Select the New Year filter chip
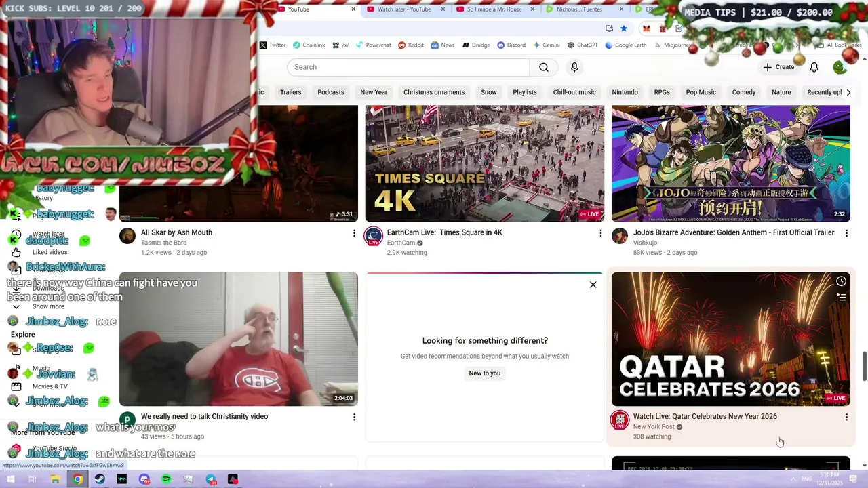Image resolution: width=868 pixels, height=488 pixels. pos(374,92)
